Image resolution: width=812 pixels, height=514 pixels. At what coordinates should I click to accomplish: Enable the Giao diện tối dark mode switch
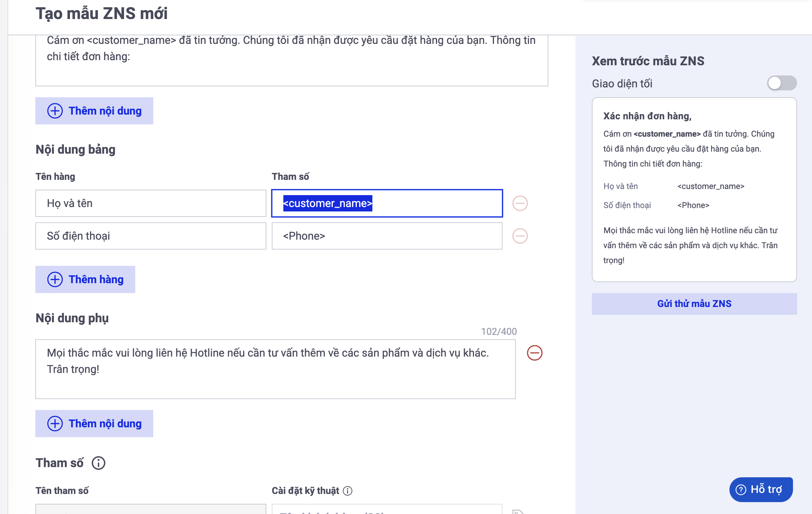pos(781,83)
